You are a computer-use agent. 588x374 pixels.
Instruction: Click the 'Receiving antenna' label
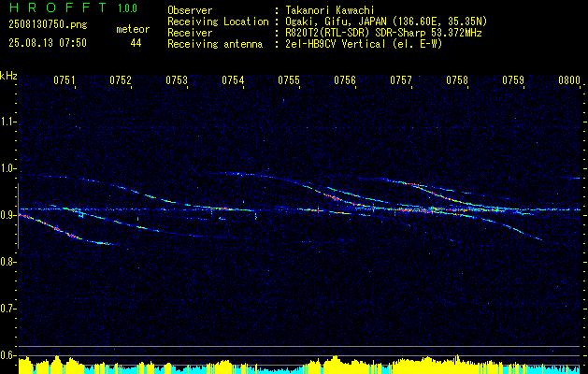click(215, 44)
